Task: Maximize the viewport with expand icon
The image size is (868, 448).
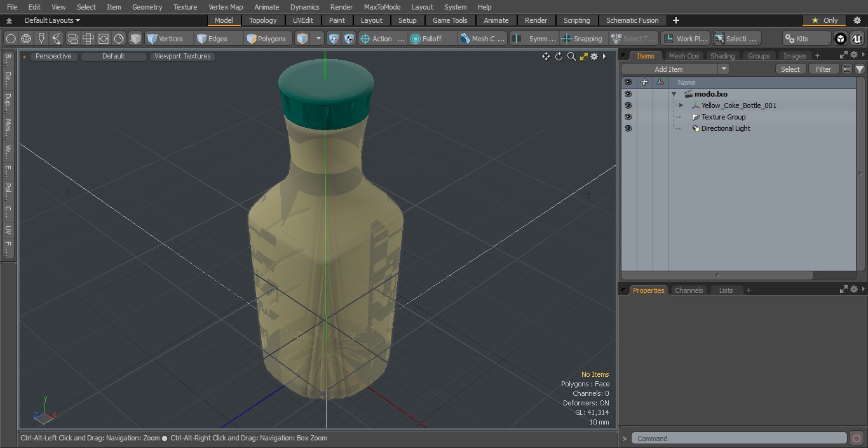Action: click(x=583, y=57)
